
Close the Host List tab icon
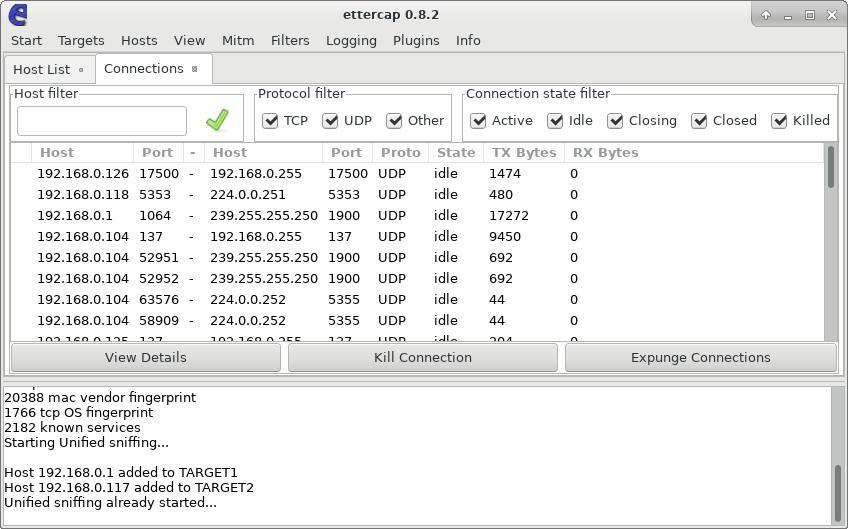pyautogui.click(x=81, y=69)
